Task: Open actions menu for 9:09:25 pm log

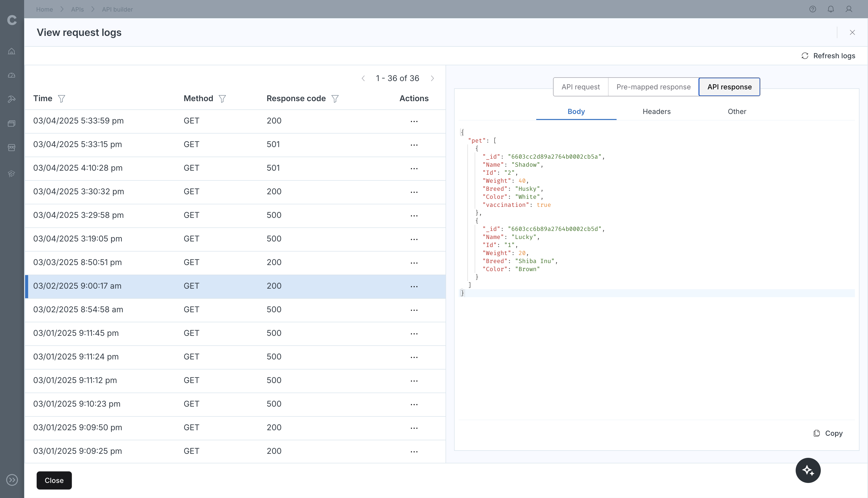Action: click(414, 452)
